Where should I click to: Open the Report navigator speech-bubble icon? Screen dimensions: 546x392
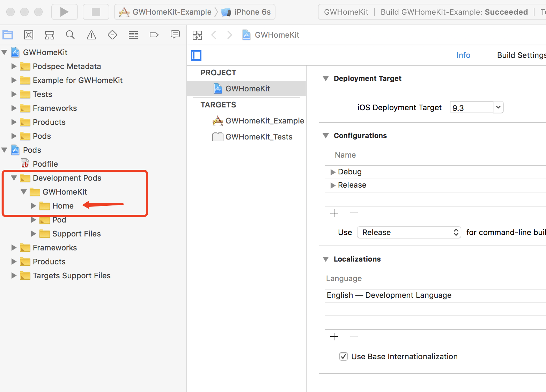click(x=175, y=35)
